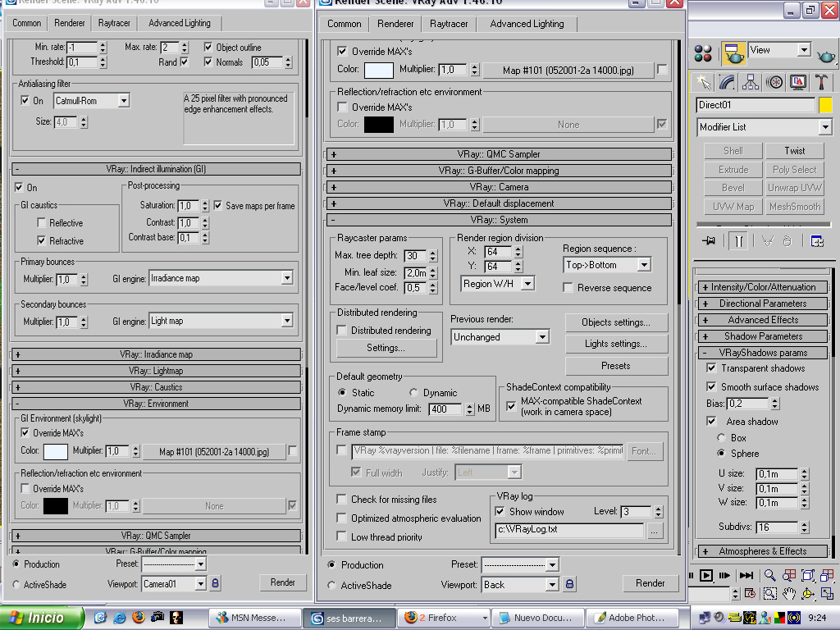Expand the VRay:: Camera rollout
The image size is (840, 630).
(x=499, y=187)
